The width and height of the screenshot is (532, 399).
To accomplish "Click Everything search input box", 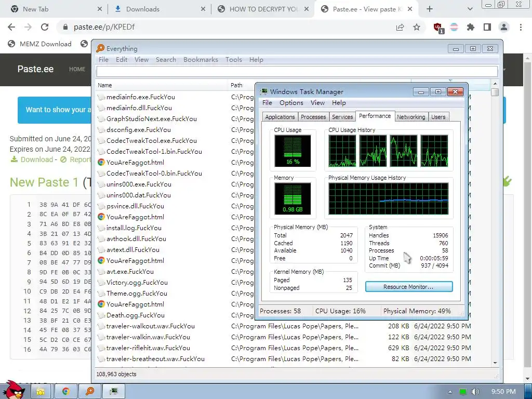I will tap(297, 71).
